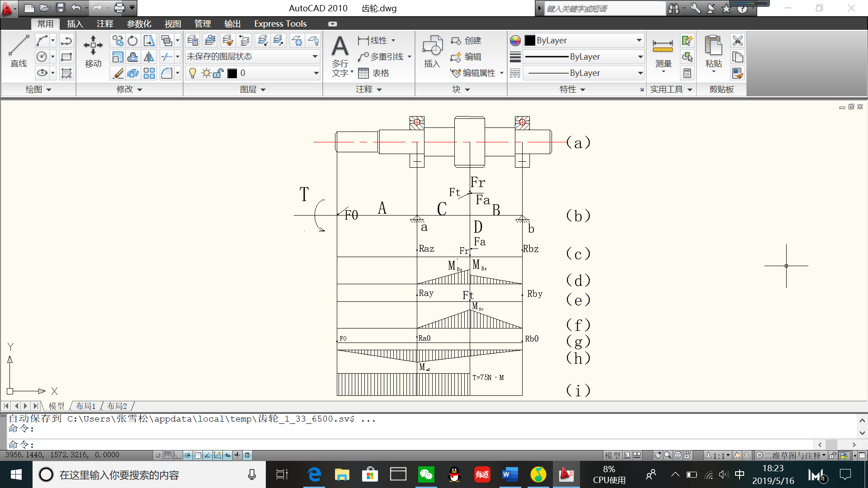Toggle layer 0 lightbulb on/off
The image size is (868, 488).
coord(193,73)
